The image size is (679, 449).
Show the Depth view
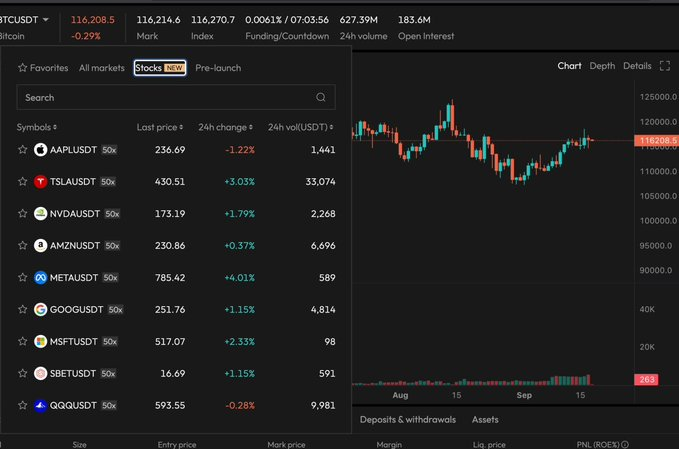(x=602, y=66)
